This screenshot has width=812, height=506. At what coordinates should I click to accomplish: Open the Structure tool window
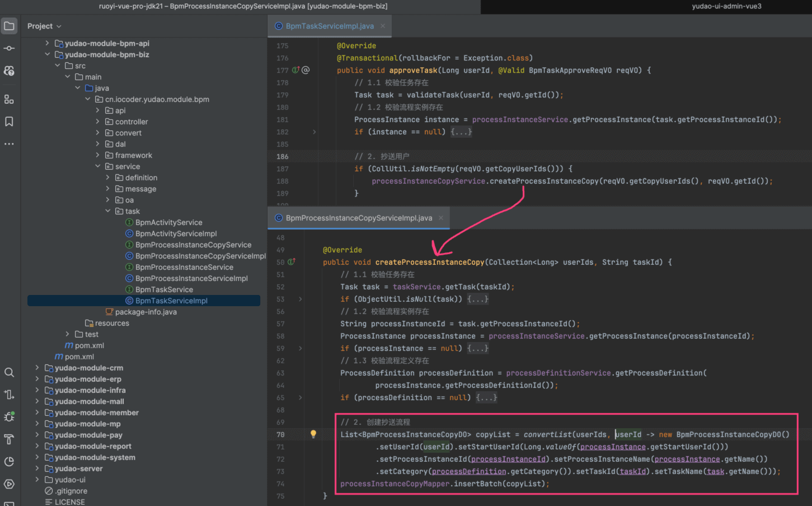tap(9, 99)
